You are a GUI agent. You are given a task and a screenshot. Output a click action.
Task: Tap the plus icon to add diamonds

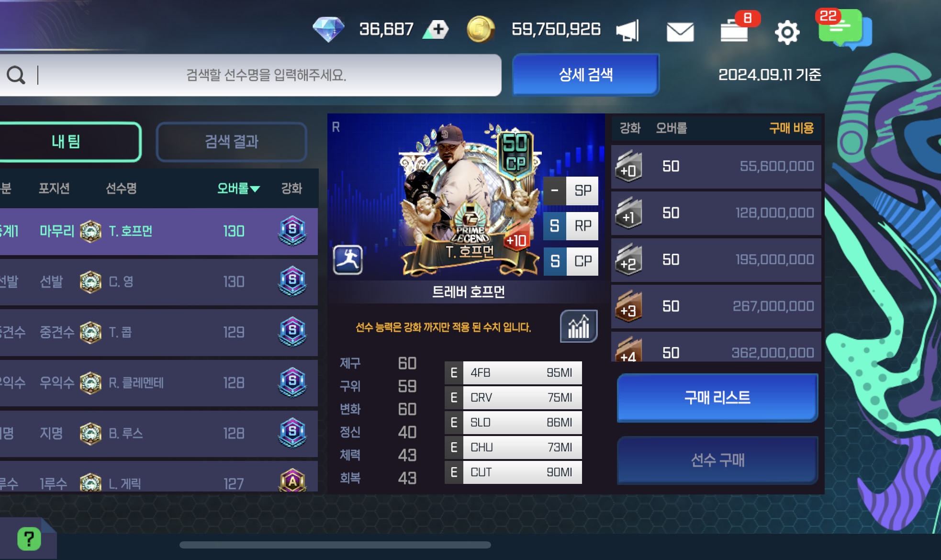coord(437,30)
